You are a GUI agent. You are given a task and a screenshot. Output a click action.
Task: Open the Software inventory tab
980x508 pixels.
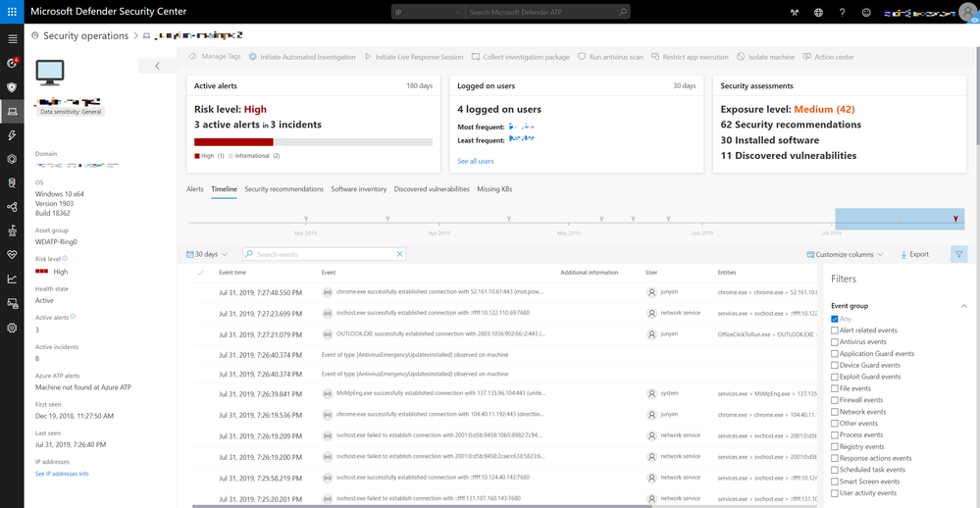pyautogui.click(x=359, y=188)
